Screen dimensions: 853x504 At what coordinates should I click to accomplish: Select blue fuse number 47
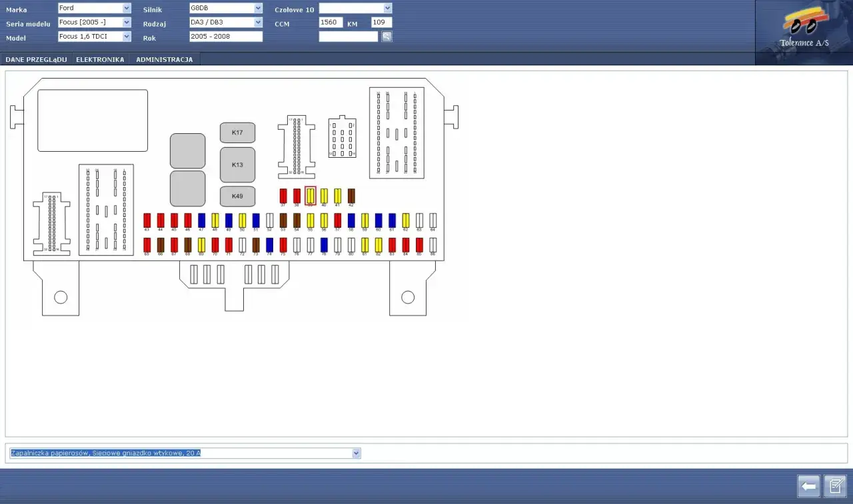[201, 220]
